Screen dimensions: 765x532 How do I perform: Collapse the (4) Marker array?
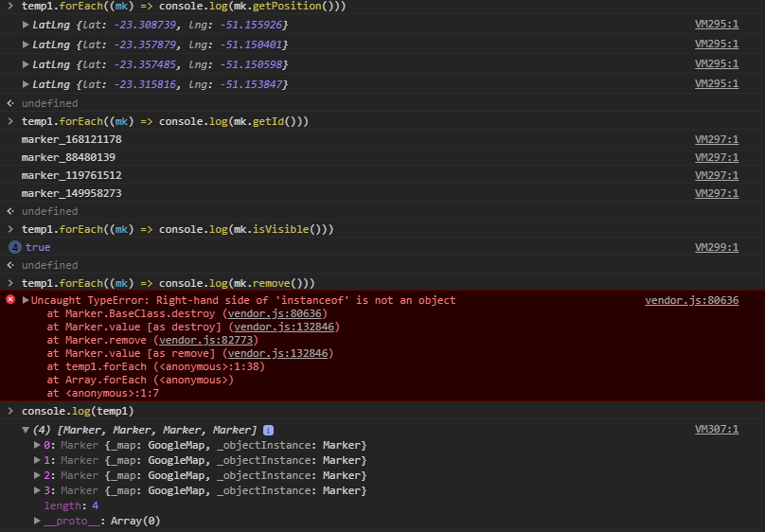(x=26, y=430)
